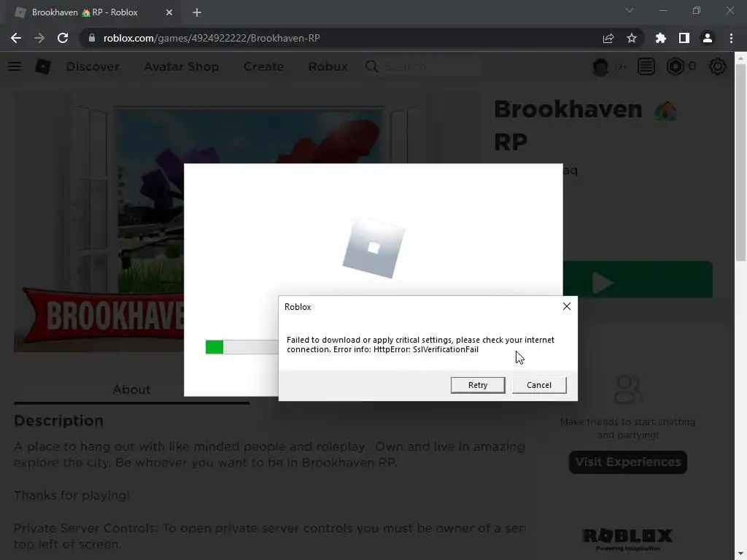This screenshot has height=560, width=747.
Task: Click the page vertical scrollbar thumb
Action: tap(740, 162)
